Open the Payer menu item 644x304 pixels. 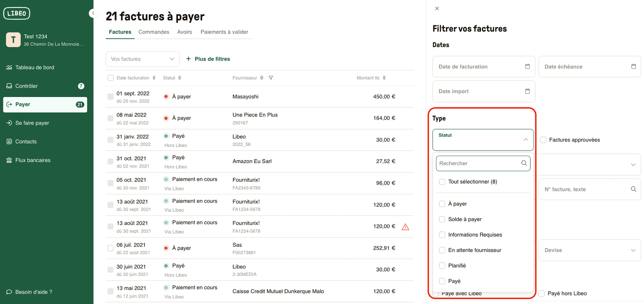[x=45, y=105]
